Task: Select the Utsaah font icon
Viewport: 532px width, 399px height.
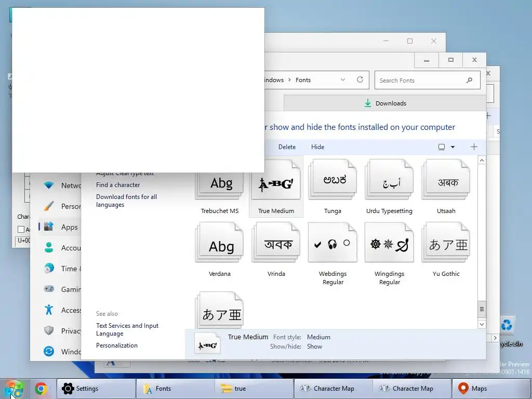Action: click(446, 180)
